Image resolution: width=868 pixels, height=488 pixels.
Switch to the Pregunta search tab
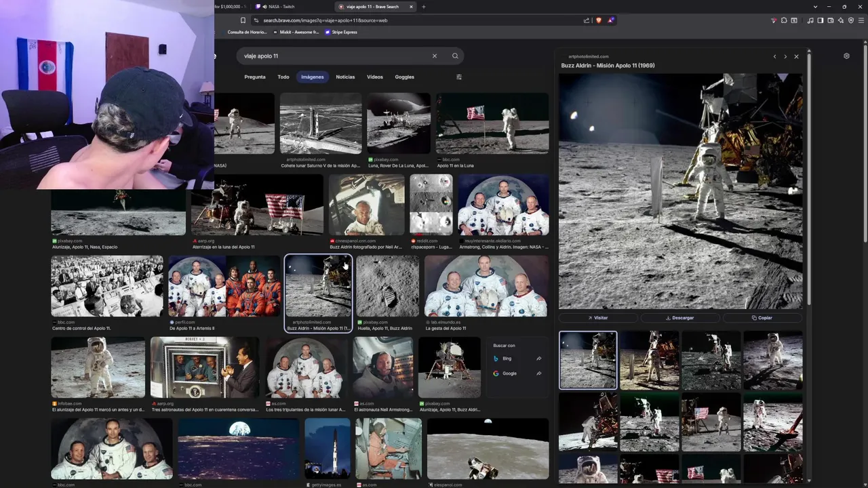pos(255,77)
